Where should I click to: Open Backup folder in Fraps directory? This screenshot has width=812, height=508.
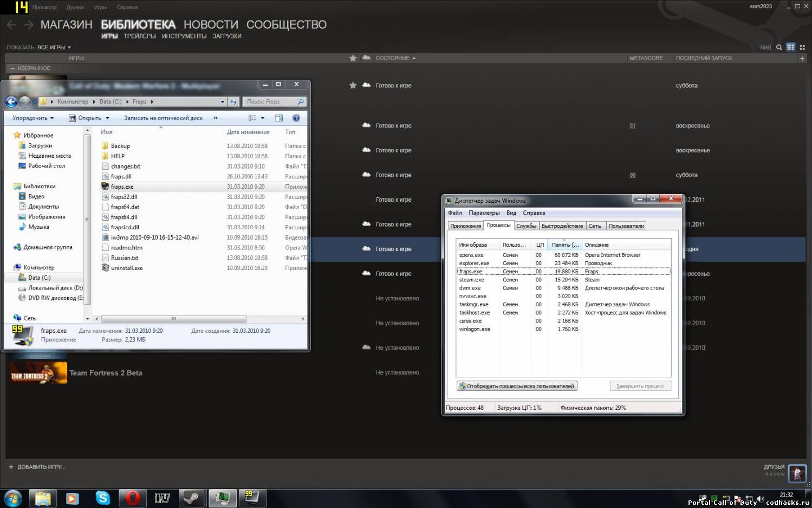120,146
